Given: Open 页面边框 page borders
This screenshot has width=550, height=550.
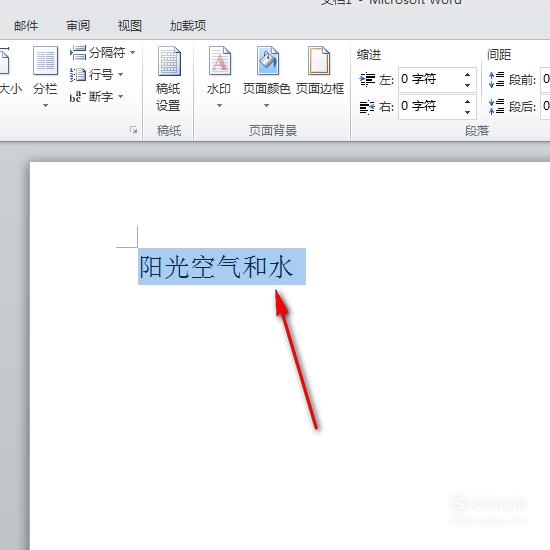Looking at the screenshot, I should 320,71.
